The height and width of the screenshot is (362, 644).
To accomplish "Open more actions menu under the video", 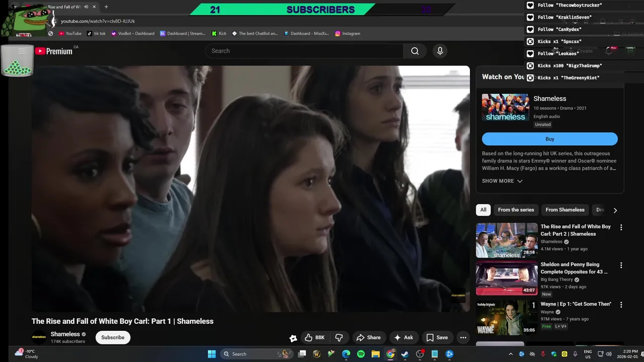I will point(463,338).
